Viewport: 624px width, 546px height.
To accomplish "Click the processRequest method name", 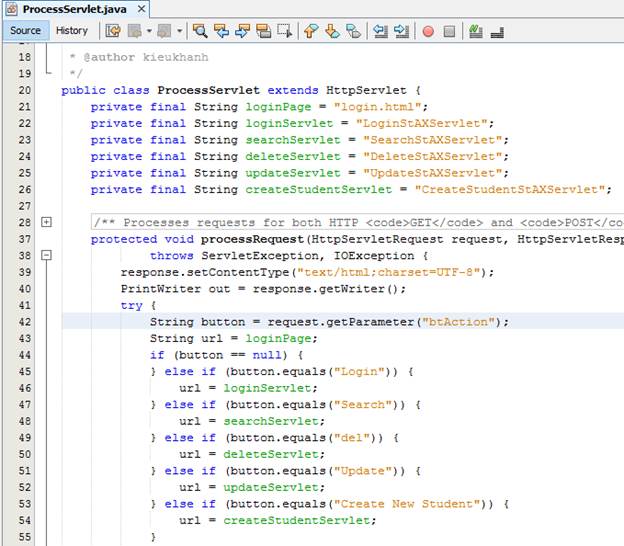I will coord(252,239).
